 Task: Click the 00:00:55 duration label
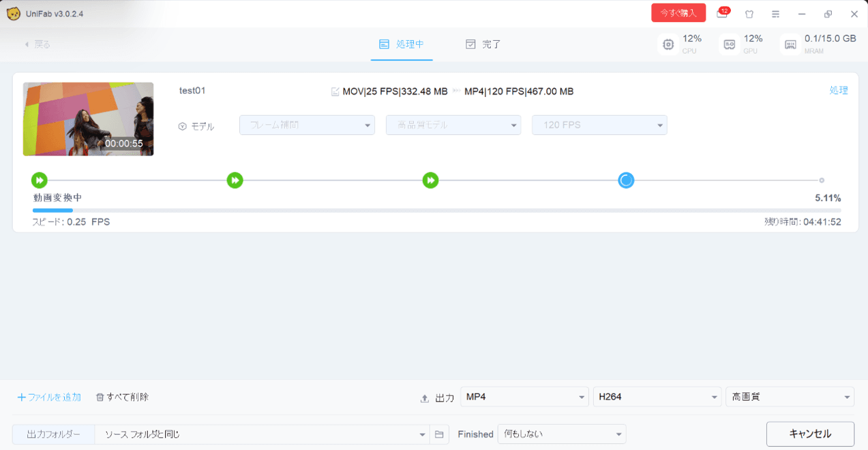click(124, 143)
